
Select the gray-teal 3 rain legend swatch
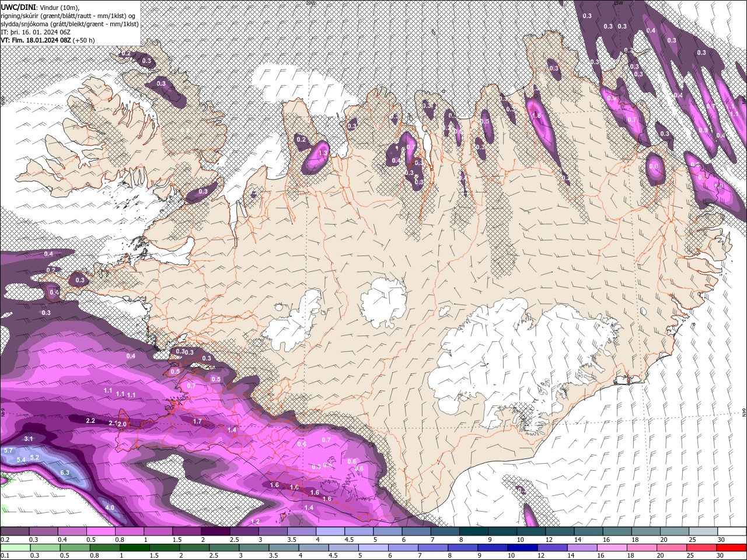(x=253, y=548)
